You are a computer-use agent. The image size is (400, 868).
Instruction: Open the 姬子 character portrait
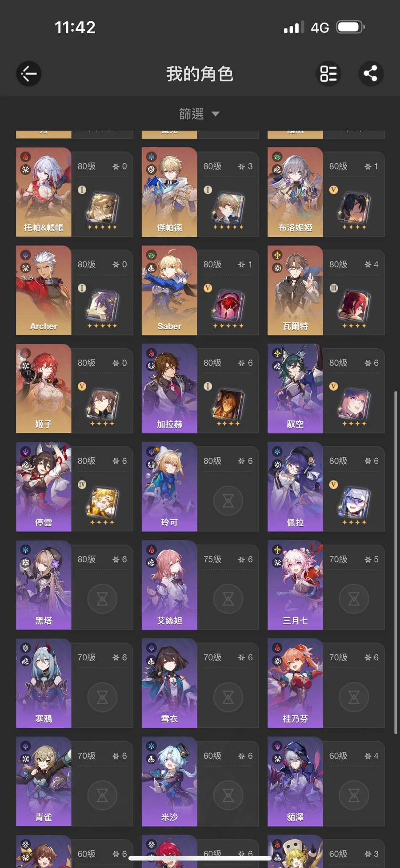coord(44,388)
